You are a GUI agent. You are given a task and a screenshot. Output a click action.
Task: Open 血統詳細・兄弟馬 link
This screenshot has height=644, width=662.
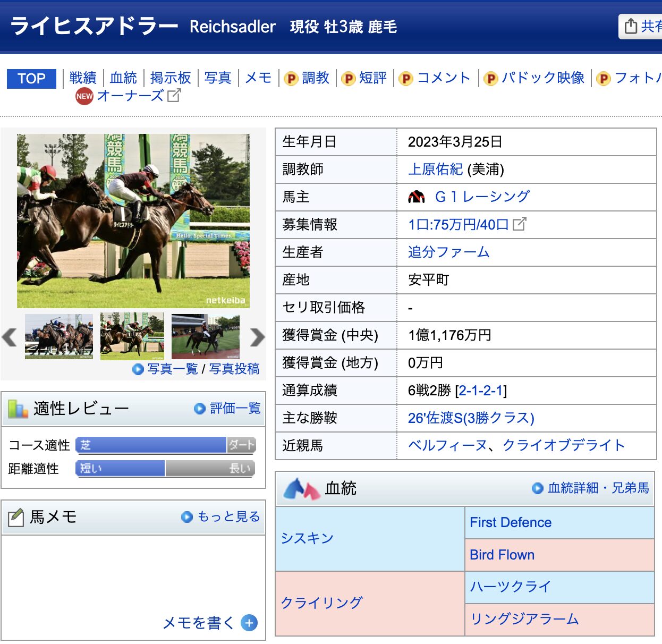pos(599,488)
